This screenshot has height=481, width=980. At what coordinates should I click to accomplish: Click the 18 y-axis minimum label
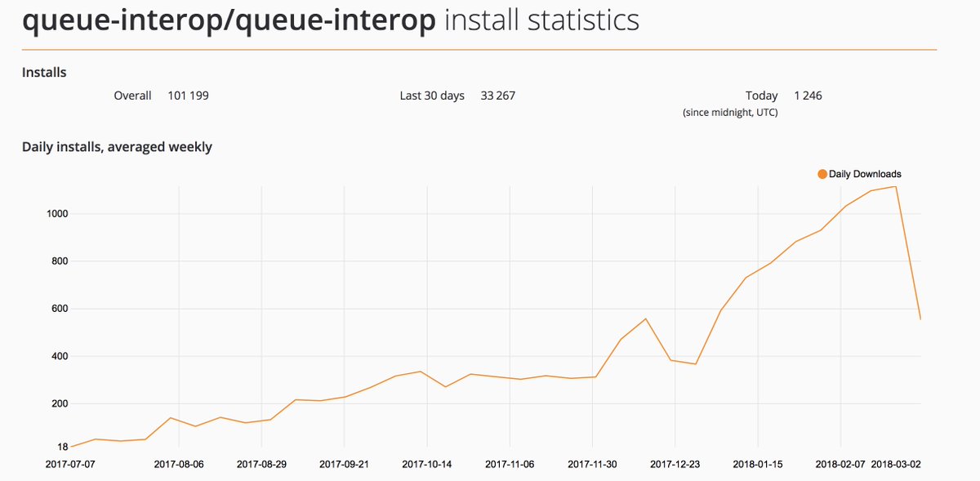coord(61,447)
